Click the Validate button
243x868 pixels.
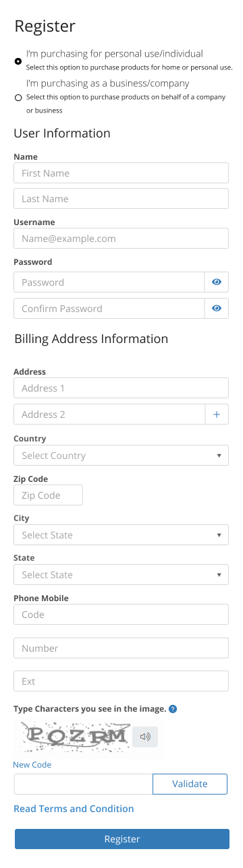[190, 784]
